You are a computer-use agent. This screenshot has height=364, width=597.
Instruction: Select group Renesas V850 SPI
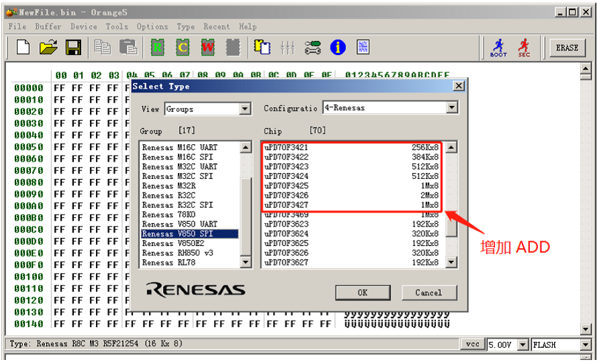tap(190, 233)
